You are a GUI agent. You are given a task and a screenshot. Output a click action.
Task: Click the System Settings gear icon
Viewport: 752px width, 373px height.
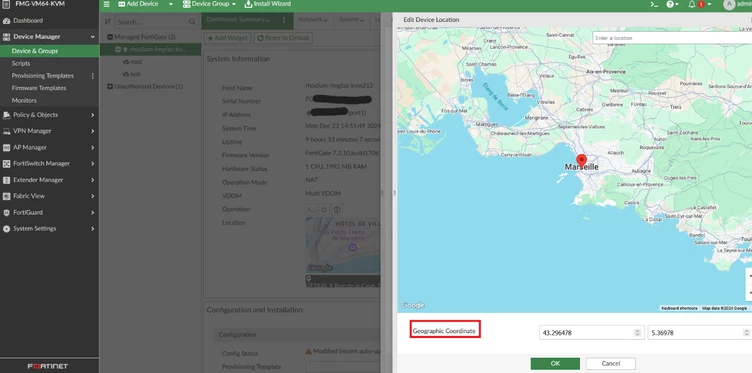pyautogui.click(x=6, y=229)
